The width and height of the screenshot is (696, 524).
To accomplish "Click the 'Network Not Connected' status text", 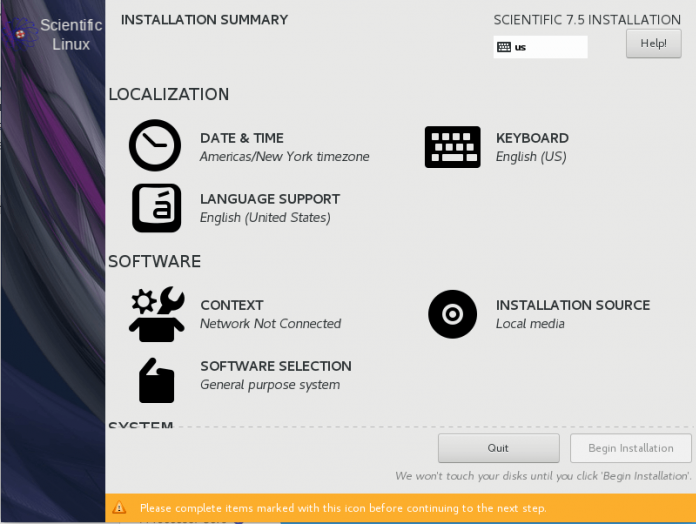I will pyautogui.click(x=270, y=323).
